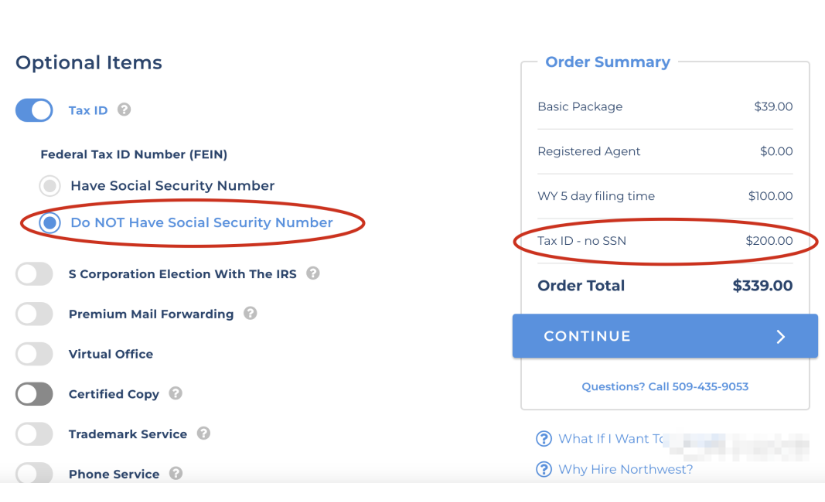Enable S Corporation Election toggle

click(x=34, y=273)
